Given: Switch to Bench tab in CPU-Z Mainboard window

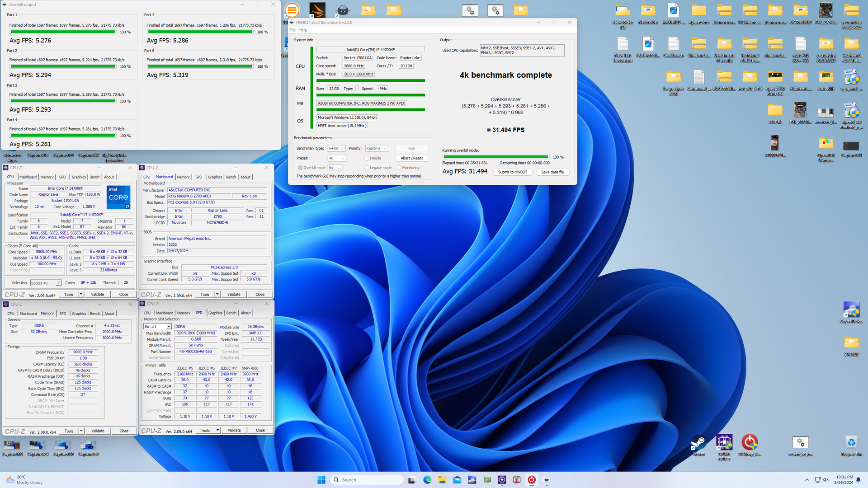Looking at the screenshot, I should (231, 177).
